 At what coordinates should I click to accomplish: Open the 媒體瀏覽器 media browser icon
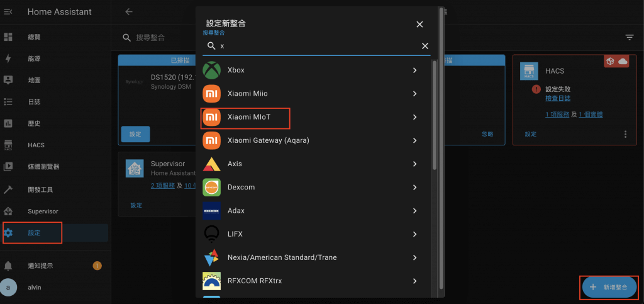tap(8, 167)
